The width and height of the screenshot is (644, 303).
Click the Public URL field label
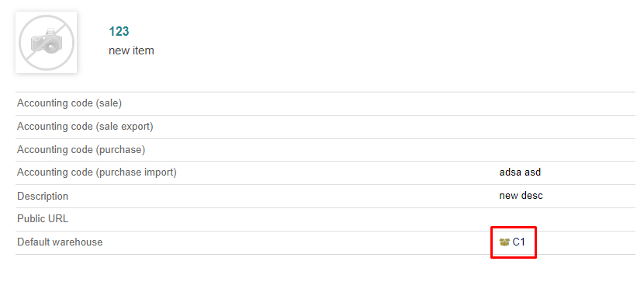[43, 219]
